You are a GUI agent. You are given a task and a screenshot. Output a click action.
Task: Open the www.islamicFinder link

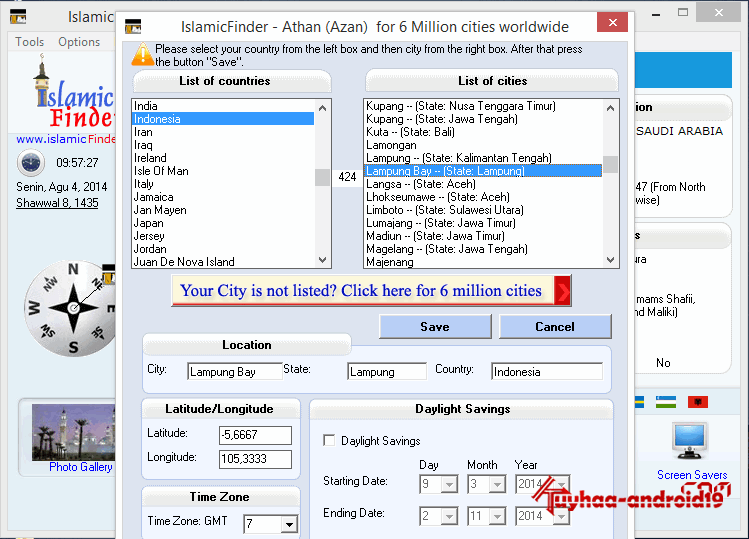pos(66,139)
